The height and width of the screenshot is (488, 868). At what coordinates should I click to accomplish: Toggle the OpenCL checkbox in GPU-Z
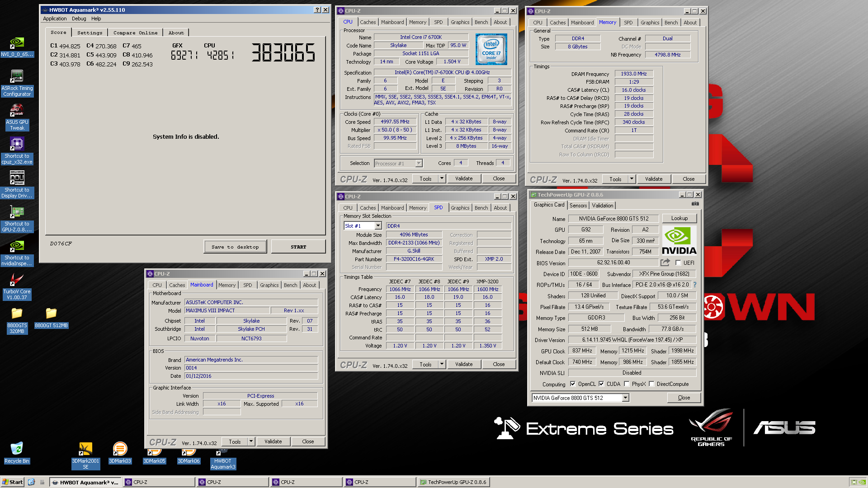(573, 384)
